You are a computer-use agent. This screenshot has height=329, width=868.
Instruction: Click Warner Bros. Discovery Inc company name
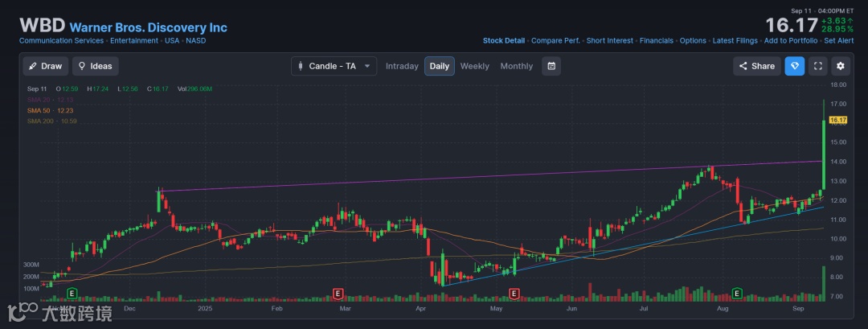[x=149, y=27]
